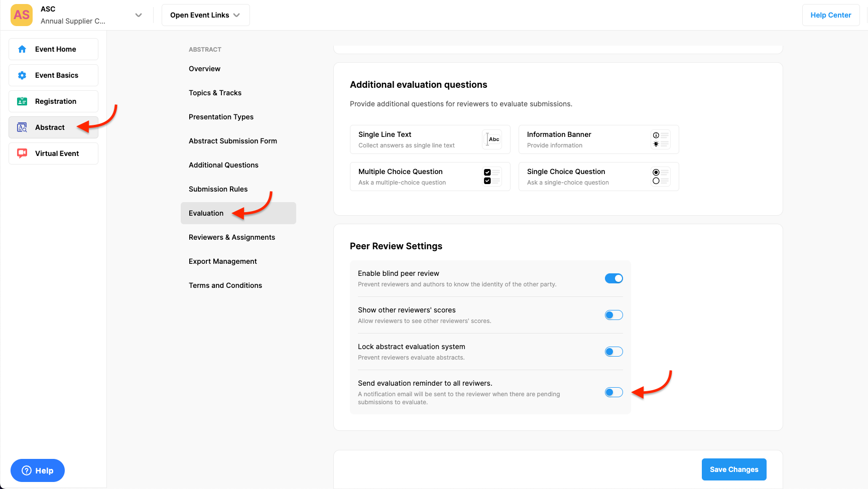This screenshot has width=868, height=489.
Task: Select Abstract Submission Form menu item
Action: click(232, 141)
